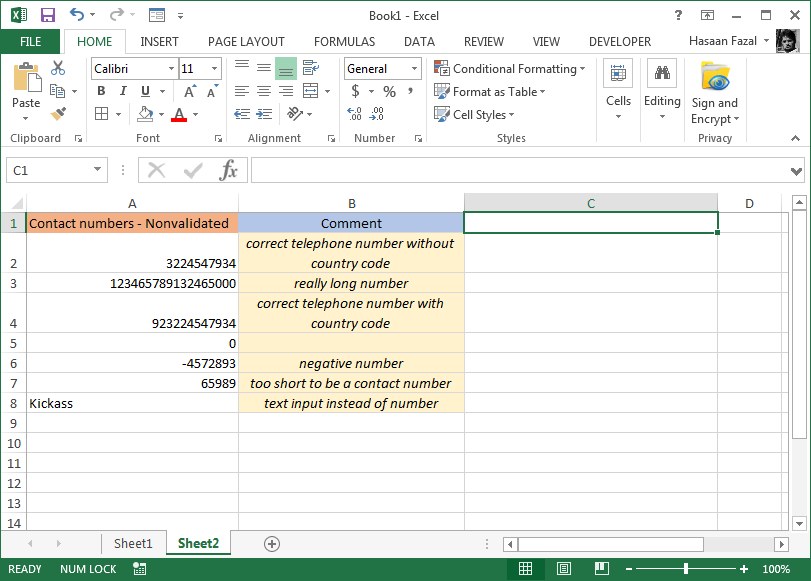Switch to Page Layout view in status bar
The image size is (811, 581).
tap(563, 568)
